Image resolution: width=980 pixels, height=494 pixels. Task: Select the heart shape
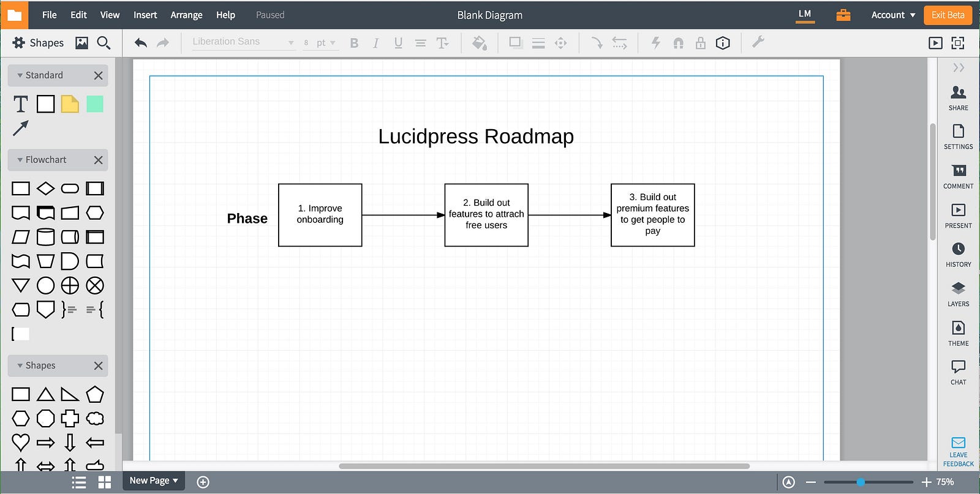click(21, 442)
